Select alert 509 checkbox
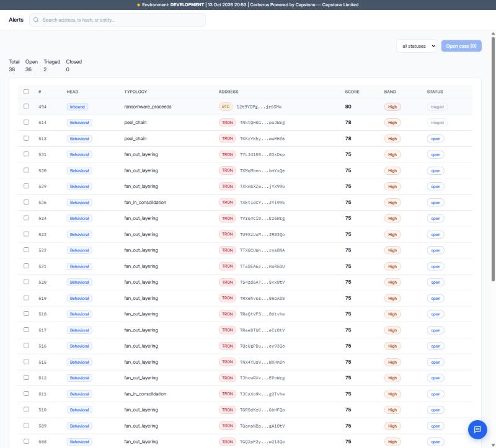Viewport: 496px width, 448px height. (x=26, y=426)
